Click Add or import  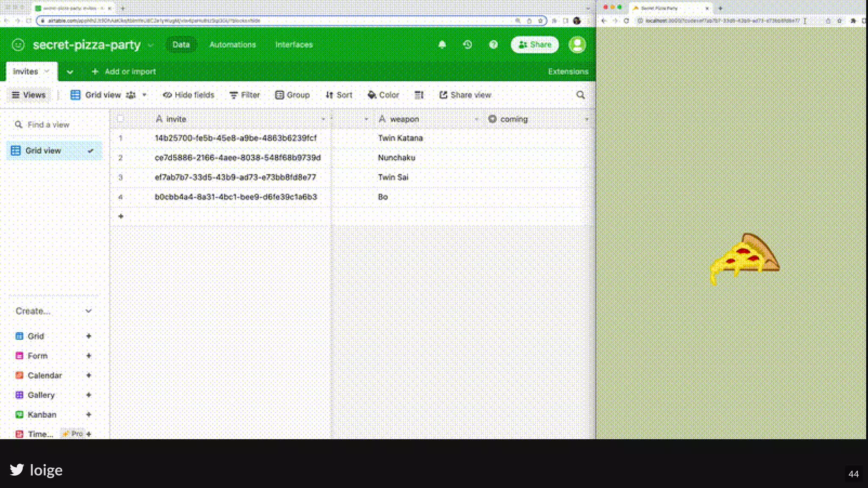(x=124, y=72)
